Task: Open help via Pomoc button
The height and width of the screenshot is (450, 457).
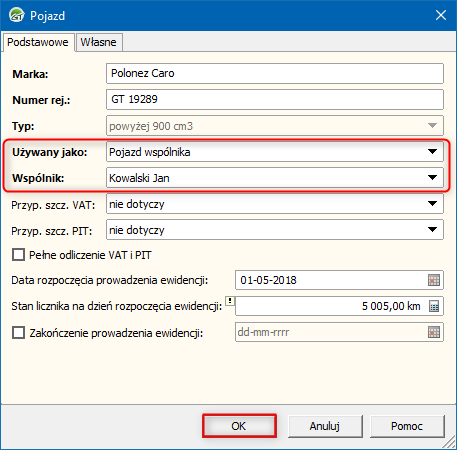Action: pos(407,426)
